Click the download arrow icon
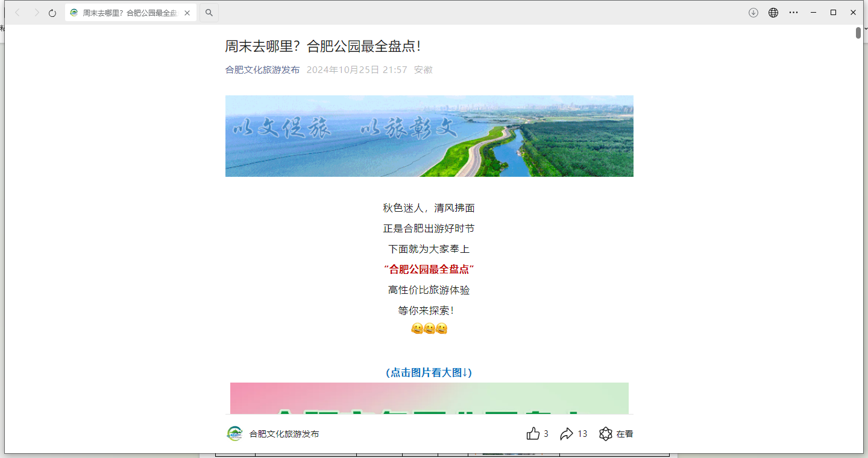 point(753,13)
